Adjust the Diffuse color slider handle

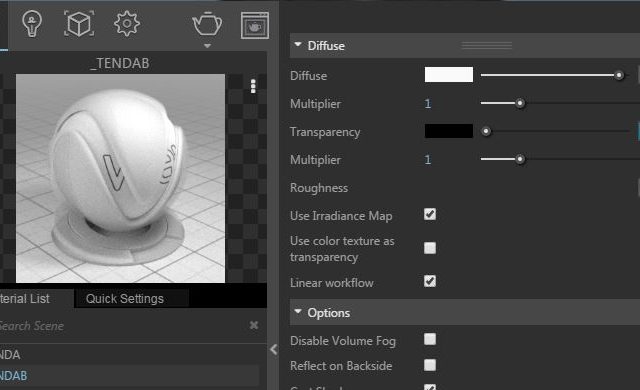(x=619, y=75)
